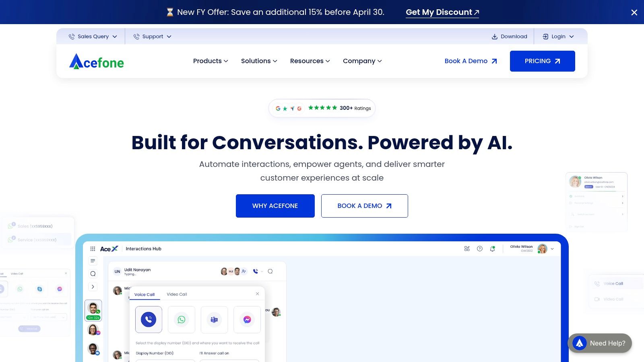
Task: Select the Microsoft Teams channel tile
Action: point(214,320)
